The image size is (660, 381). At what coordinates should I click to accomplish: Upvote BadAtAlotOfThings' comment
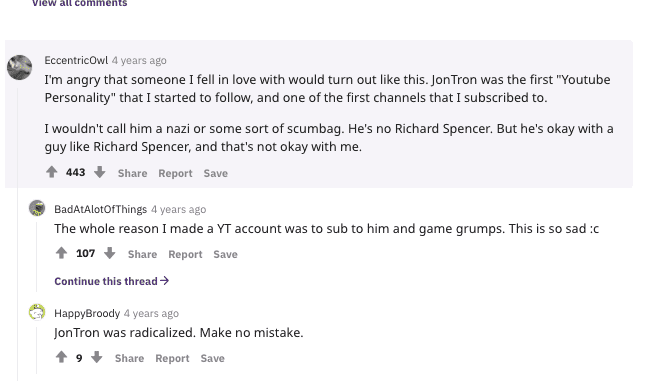pyautogui.click(x=61, y=253)
